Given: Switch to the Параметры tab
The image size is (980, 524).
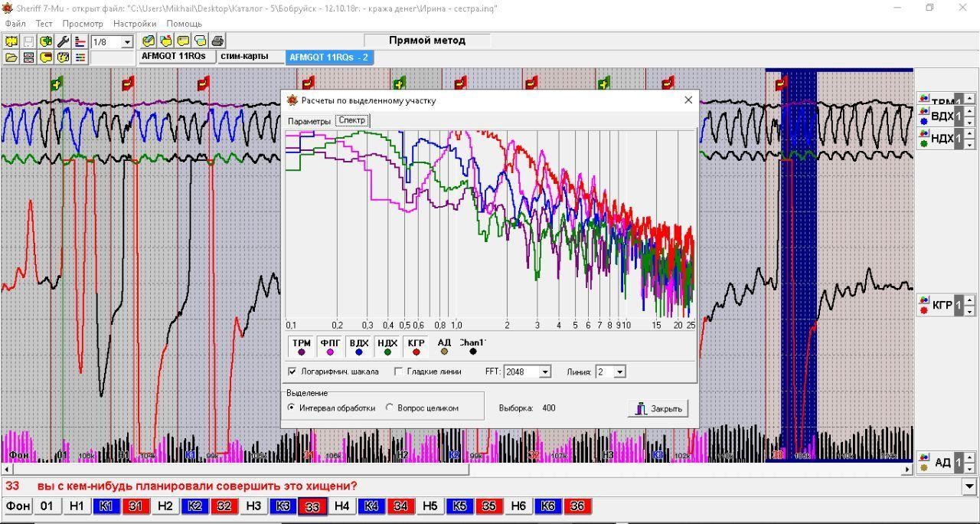Looking at the screenshot, I should pyautogui.click(x=309, y=121).
